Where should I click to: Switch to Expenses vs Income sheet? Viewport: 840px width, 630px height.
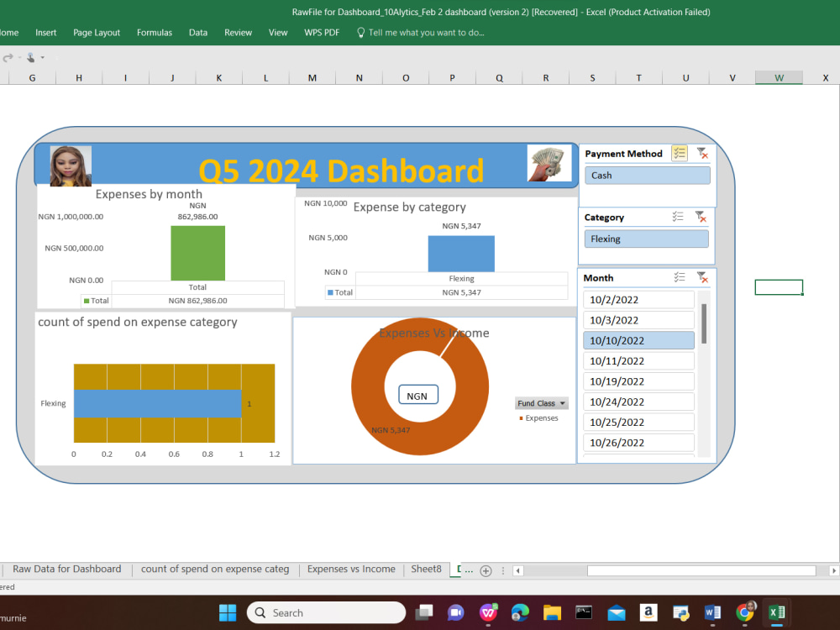(351, 569)
